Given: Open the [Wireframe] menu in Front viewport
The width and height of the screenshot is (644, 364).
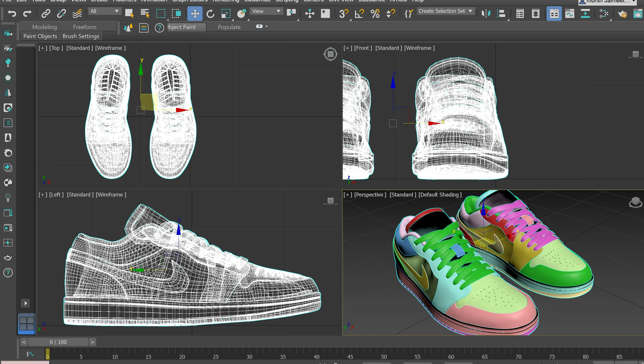Looking at the screenshot, I should click(419, 48).
